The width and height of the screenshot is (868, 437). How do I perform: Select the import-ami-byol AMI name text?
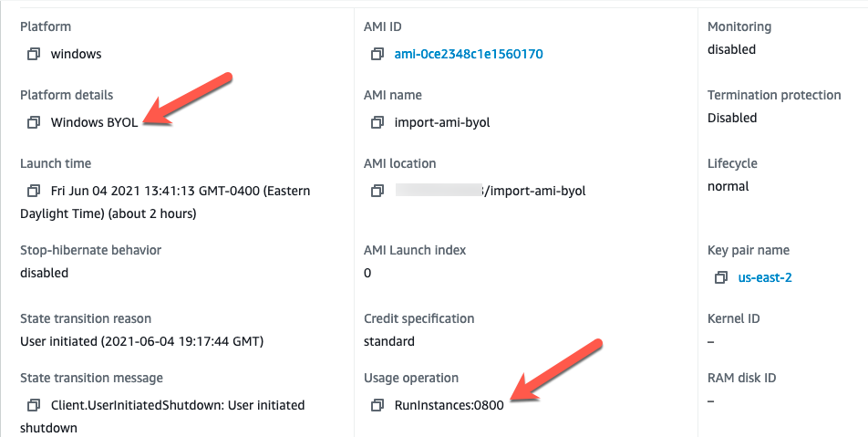(x=441, y=122)
